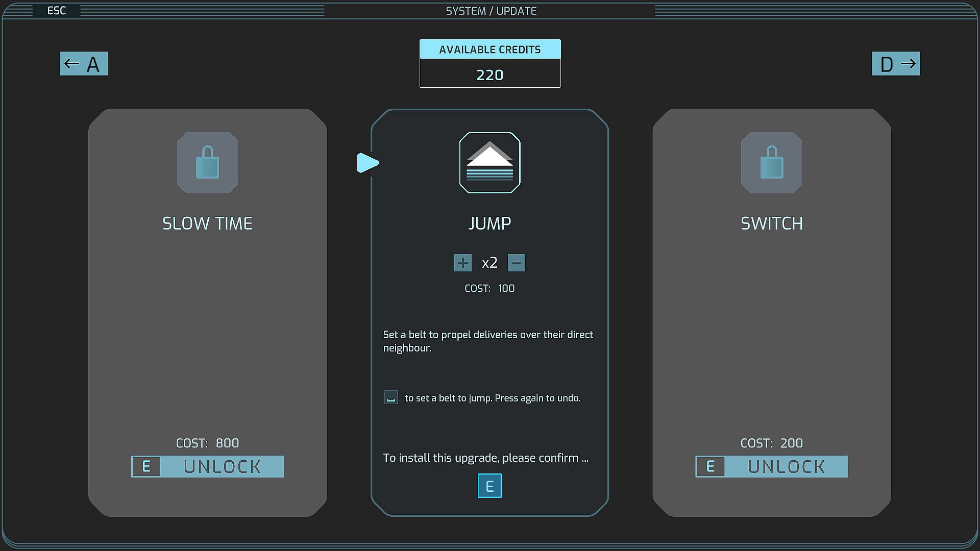Click the E key on Switch unlock
Viewport: 980px width, 551px height.
pos(710,466)
